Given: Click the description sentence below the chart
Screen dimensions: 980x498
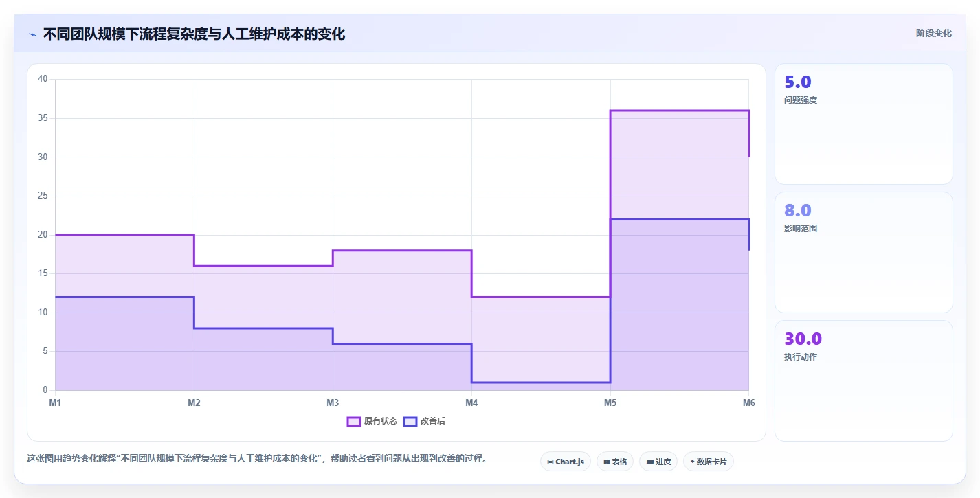Looking at the screenshot, I should 257,459.
